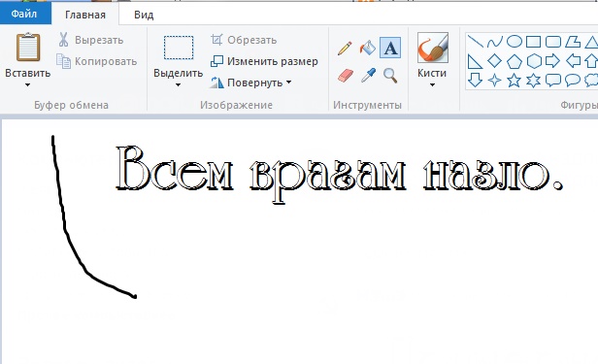Viewport: 598px width, 364px height.
Task: Choose the Right arrow shape
Action: pyautogui.click(x=552, y=60)
